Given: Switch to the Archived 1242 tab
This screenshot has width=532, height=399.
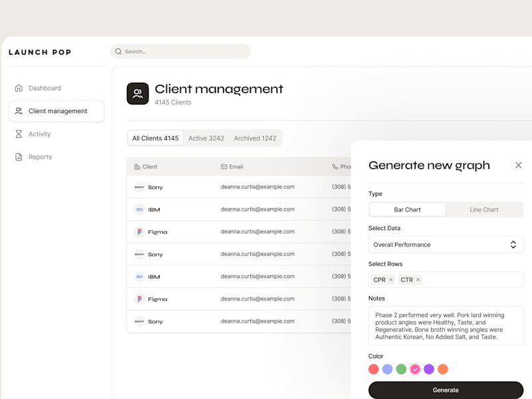Looking at the screenshot, I should coord(255,138).
